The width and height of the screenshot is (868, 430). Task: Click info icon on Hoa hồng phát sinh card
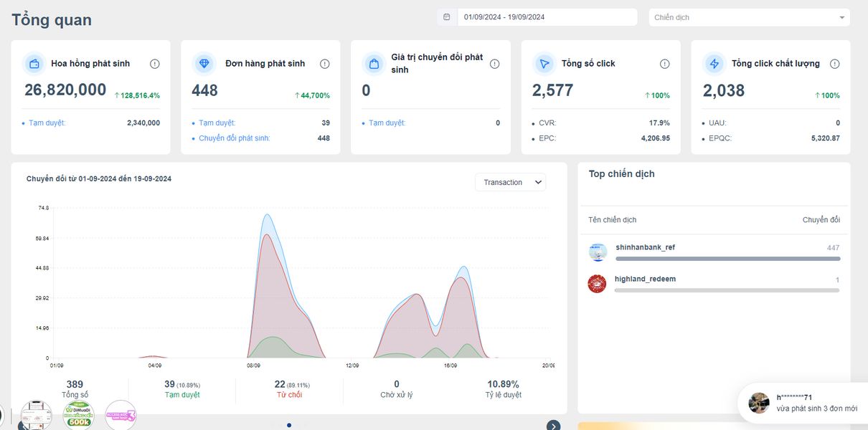coord(154,64)
